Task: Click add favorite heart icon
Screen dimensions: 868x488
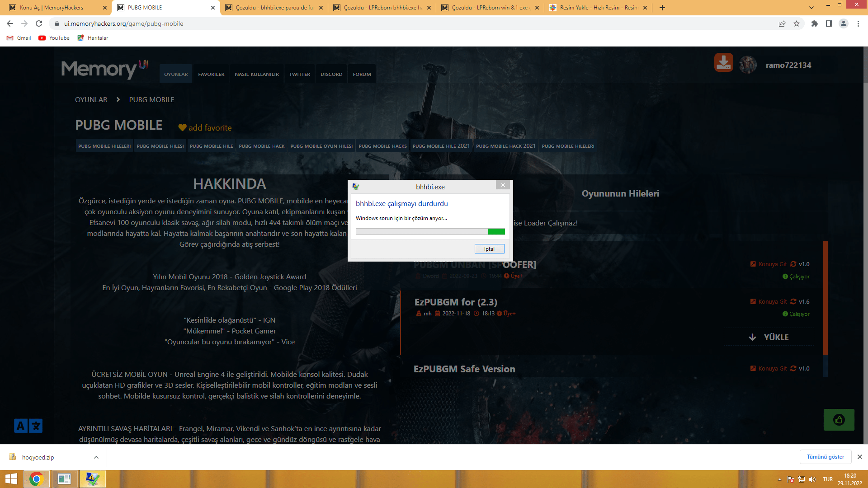Action: coord(182,128)
